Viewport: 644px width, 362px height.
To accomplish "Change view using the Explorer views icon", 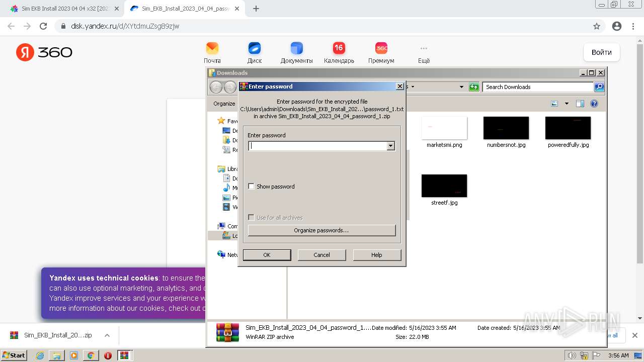I will coord(554,104).
